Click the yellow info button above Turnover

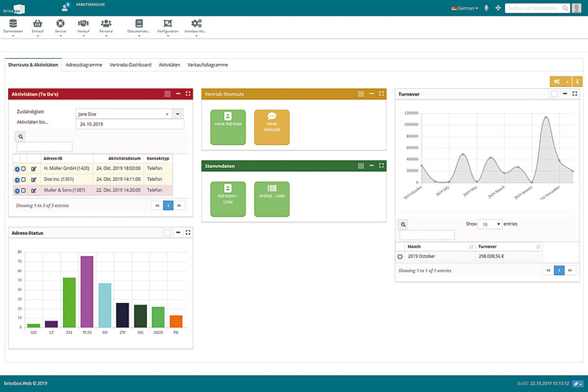click(x=577, y=81)
